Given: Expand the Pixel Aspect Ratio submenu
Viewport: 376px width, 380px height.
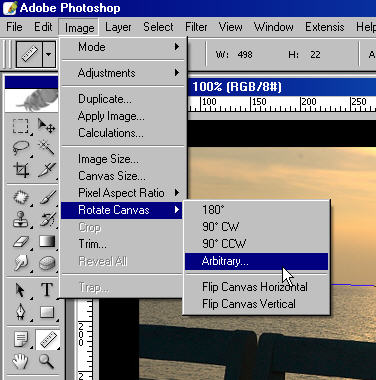Looking at the screenshot, I should [122, 193].
